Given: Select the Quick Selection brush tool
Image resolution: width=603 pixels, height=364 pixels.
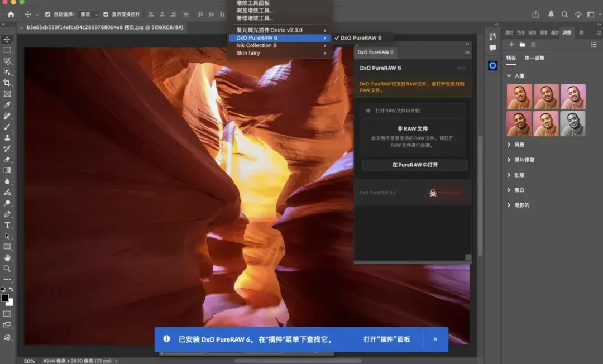Looking at the screenshot, I should pyautogui.click(x=7, y=61).
